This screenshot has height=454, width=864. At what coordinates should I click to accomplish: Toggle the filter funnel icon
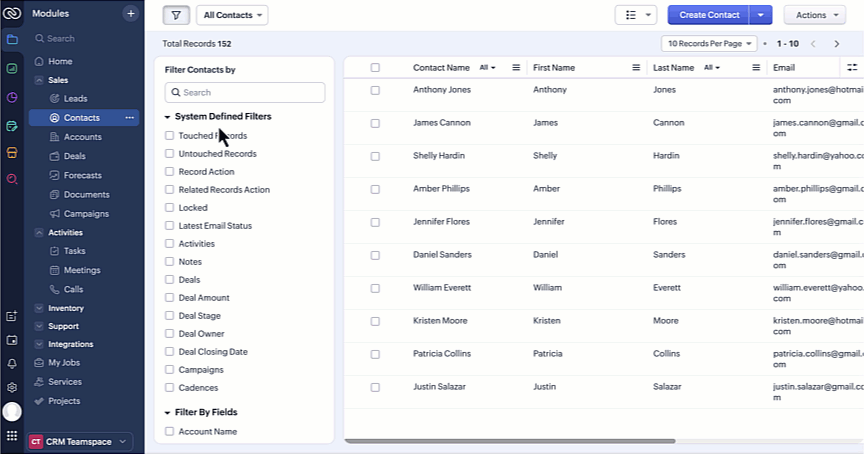click(x=176, y=15)
